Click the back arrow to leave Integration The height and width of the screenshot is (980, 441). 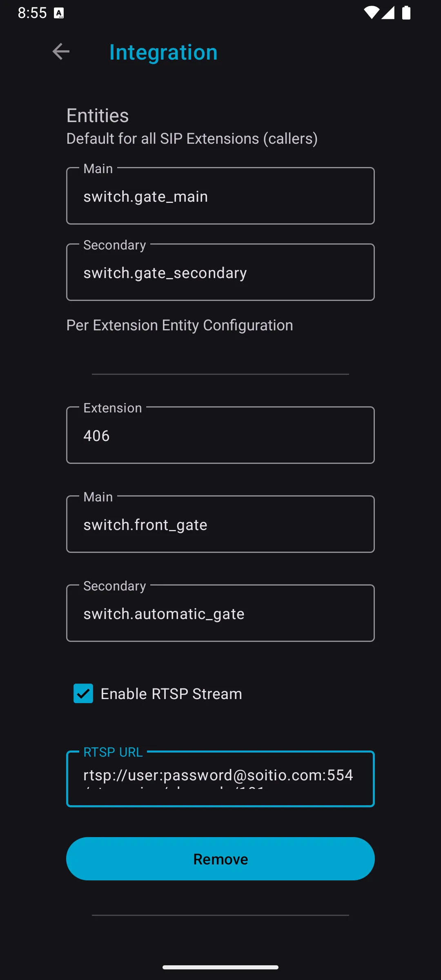pos(60,51)
